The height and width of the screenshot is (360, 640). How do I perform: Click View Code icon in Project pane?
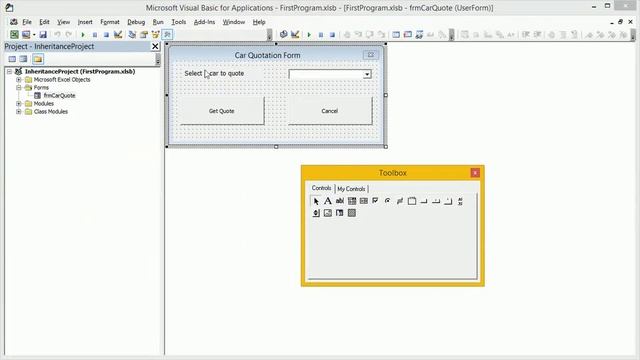point(12,59)
